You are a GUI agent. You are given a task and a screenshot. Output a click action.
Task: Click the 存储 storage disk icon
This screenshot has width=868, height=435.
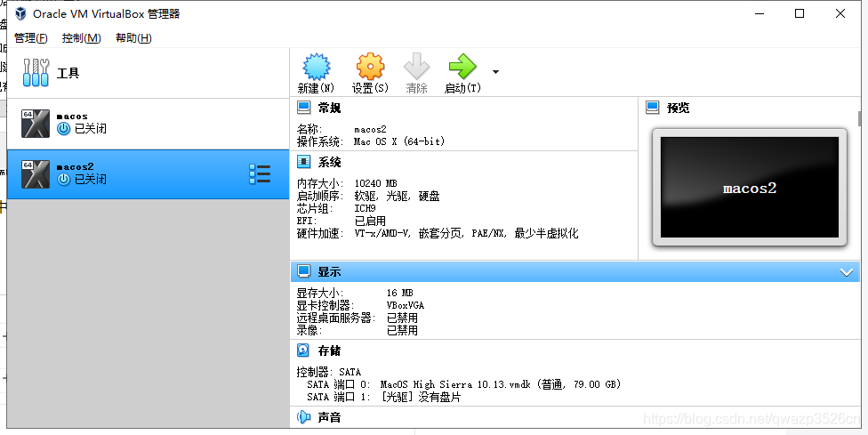click(303, 350)
